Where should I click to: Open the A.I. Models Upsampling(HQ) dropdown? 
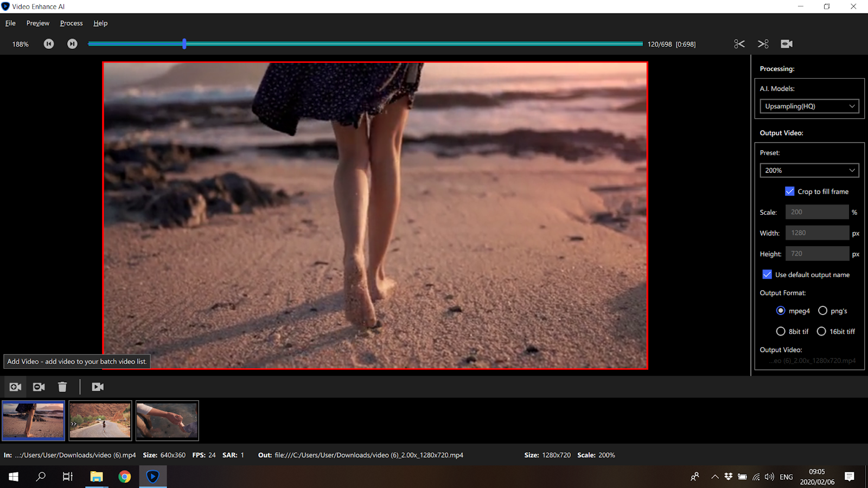pos(809,106)
